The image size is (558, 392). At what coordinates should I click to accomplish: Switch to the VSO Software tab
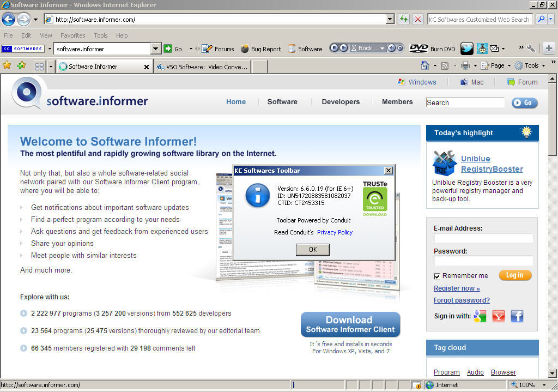pos(202,67)
